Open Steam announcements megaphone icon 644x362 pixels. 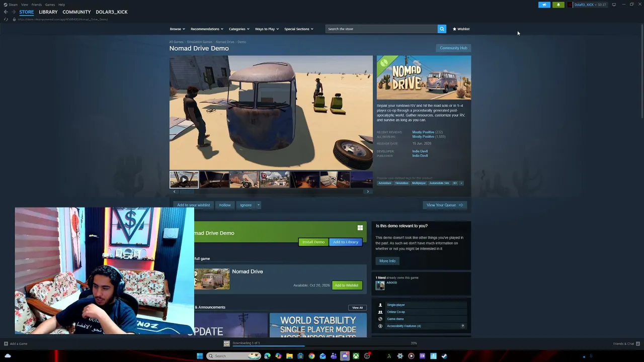coord(544,5)
